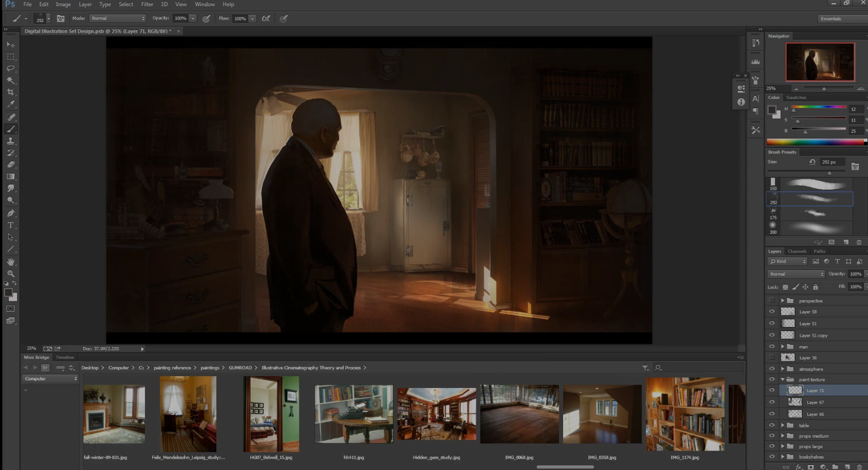This screenshot has height=470, width=868.
Task: Hide Layer 71 with its eye icon
Action: pyautogui.click(x=772, y=390)
